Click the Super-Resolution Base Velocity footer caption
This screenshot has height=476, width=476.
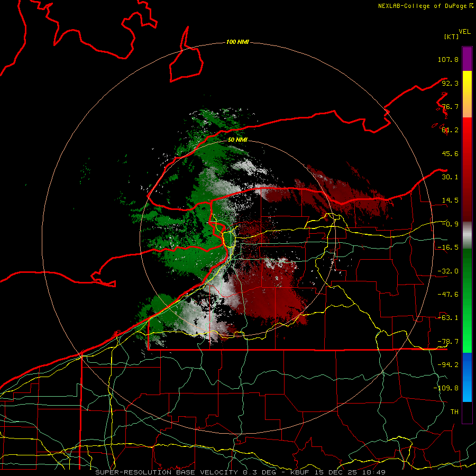(x=241, y=472)
